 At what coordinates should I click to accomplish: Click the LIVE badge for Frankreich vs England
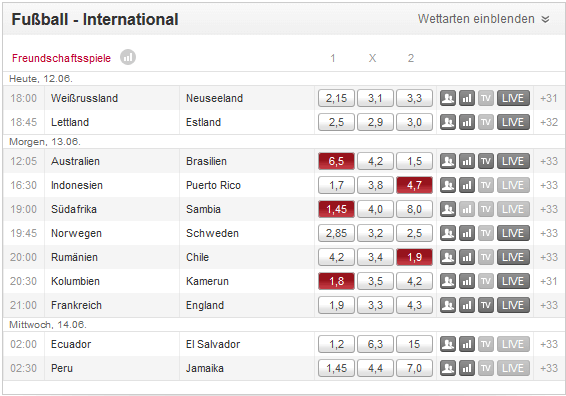point(513,305)
